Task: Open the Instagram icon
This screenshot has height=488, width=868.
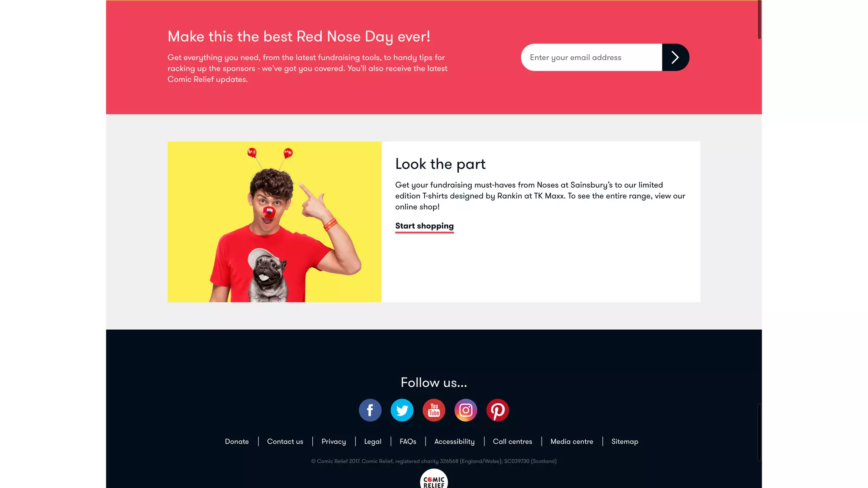Action: point(466,410)
